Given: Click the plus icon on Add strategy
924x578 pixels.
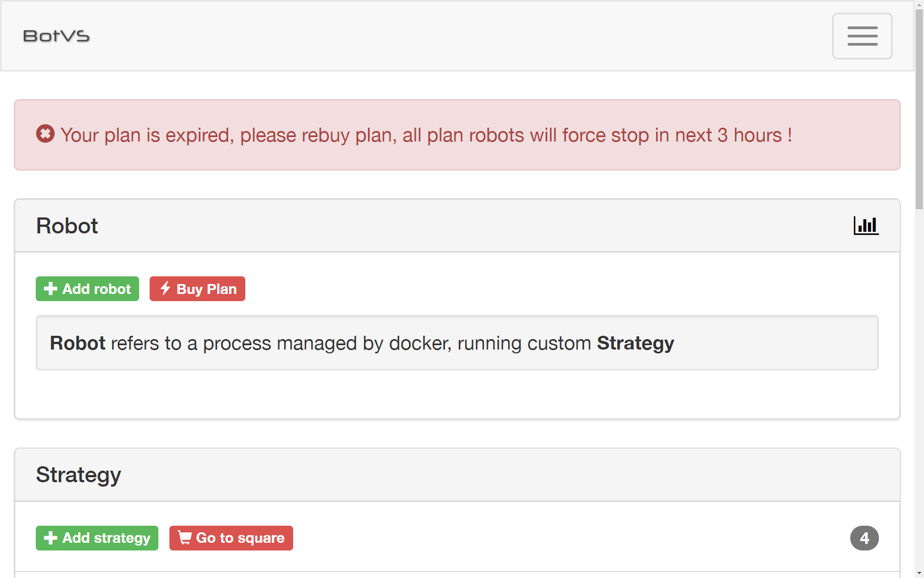Looking at the screenshot, I should 51,538.
